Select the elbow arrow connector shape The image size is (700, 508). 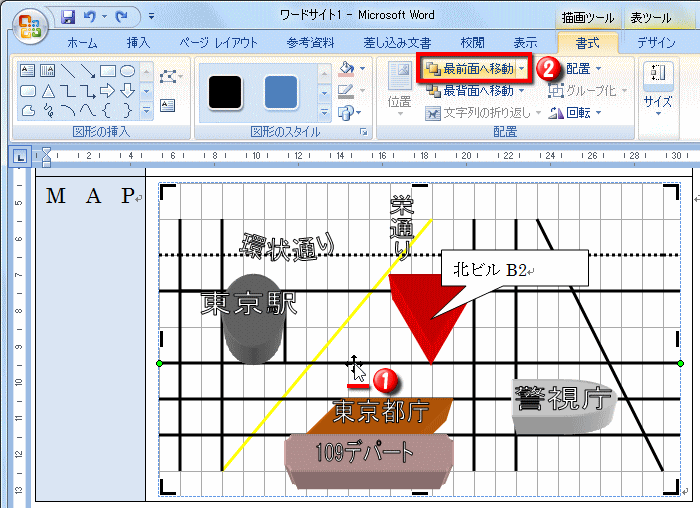[88, 91]
